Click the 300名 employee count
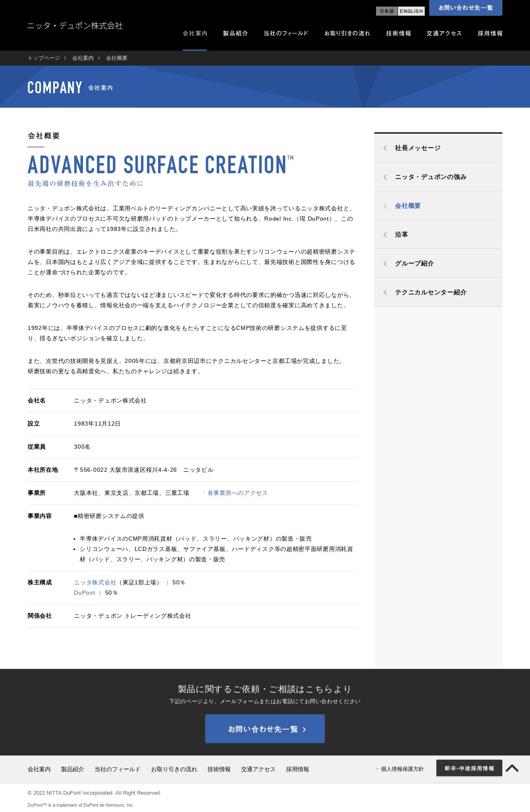530x812 pixels. coord(82,447)
